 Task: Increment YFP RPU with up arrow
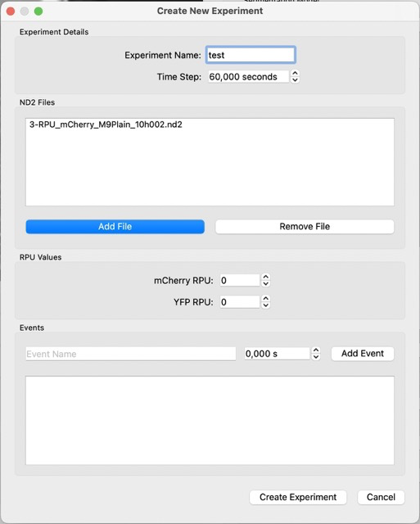(x=265, y=298)
